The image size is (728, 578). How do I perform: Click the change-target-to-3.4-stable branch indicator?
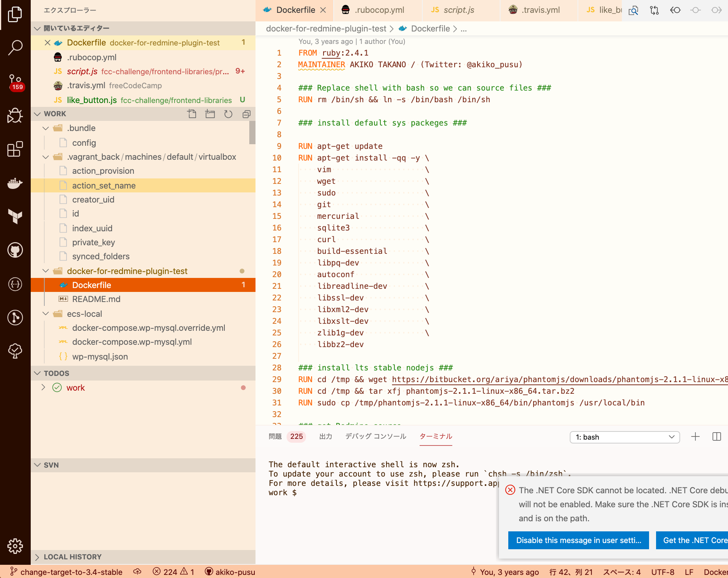[x=66, y=572]
